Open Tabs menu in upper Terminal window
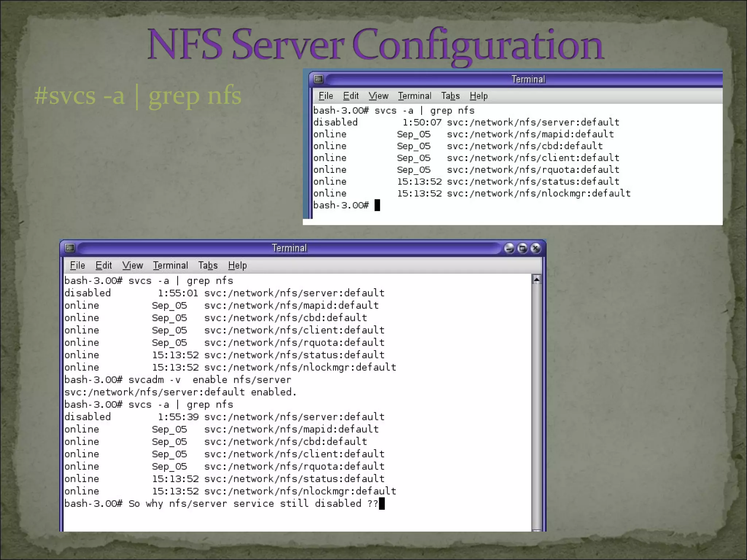747x560 pixels. pos(450,96)
